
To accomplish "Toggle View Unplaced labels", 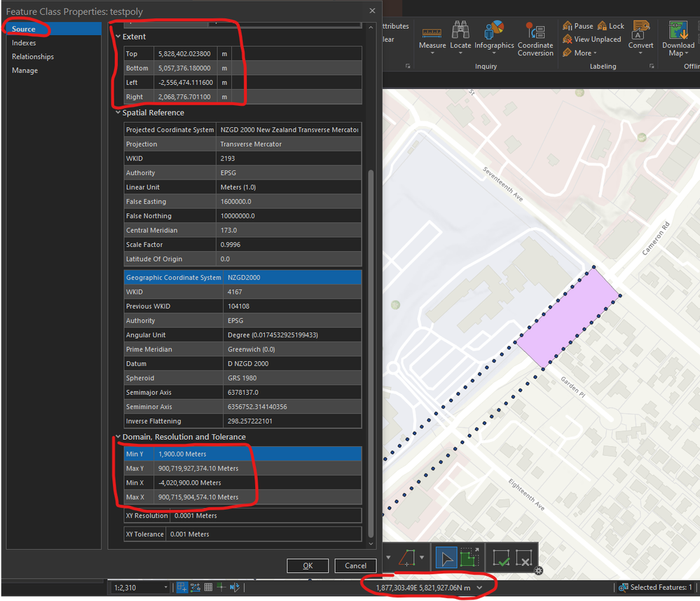I will pyautogui.click(x=591, y=39).
